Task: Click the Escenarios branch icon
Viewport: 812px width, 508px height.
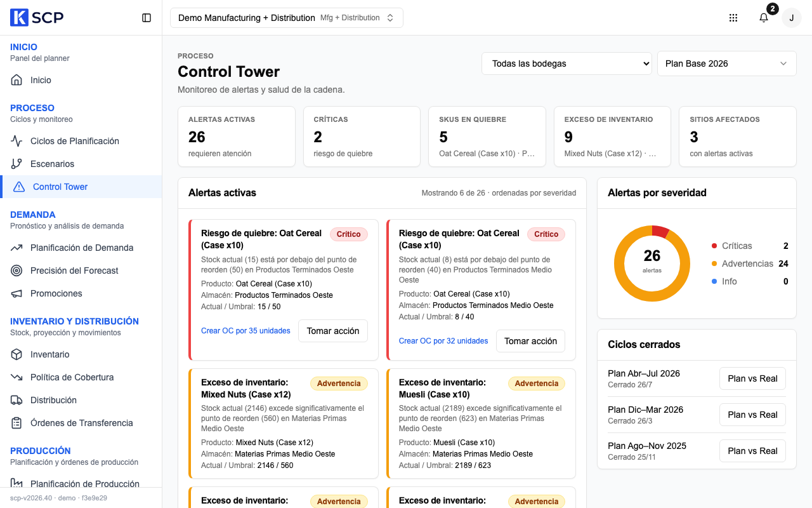Action: 16,164
